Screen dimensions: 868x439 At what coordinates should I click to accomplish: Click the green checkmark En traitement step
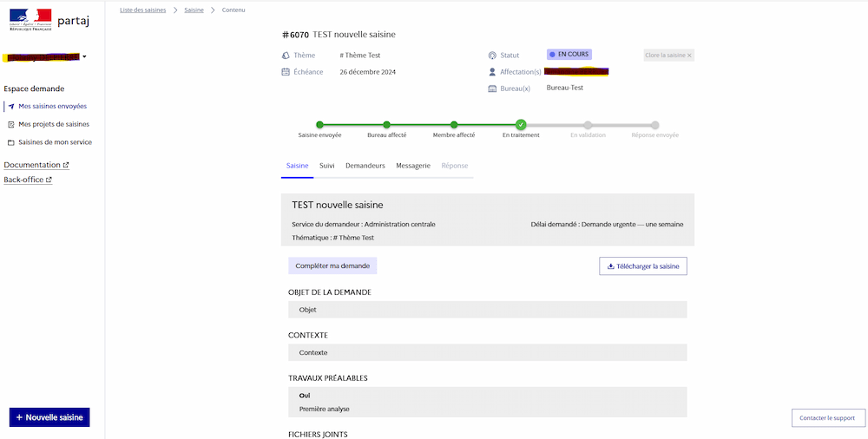coord(521,125)
